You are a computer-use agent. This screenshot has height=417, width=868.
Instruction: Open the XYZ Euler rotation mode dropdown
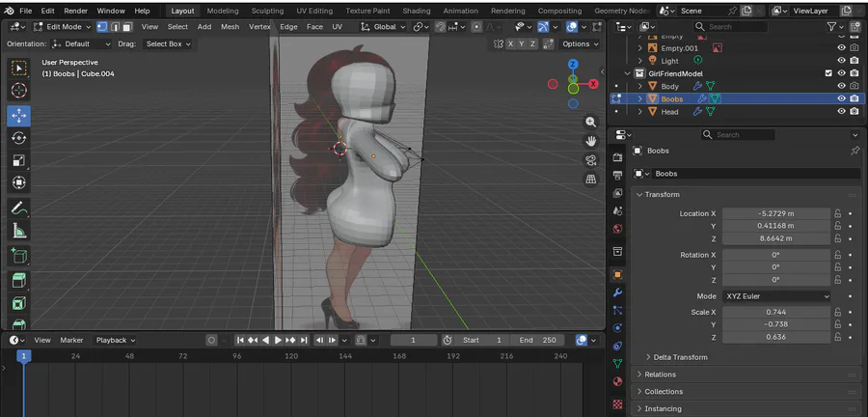(776, 296)
